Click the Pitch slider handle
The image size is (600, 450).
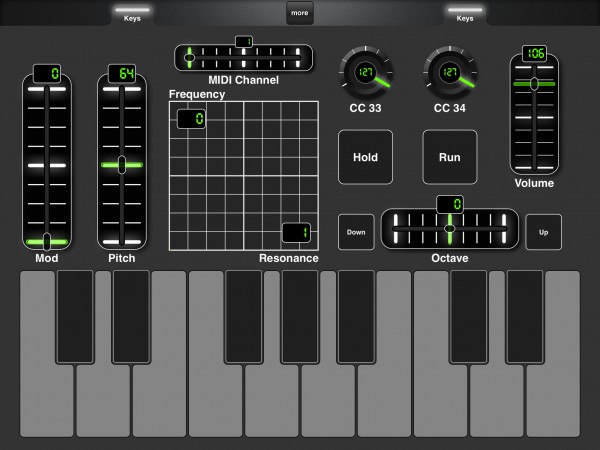click(122, 165)
